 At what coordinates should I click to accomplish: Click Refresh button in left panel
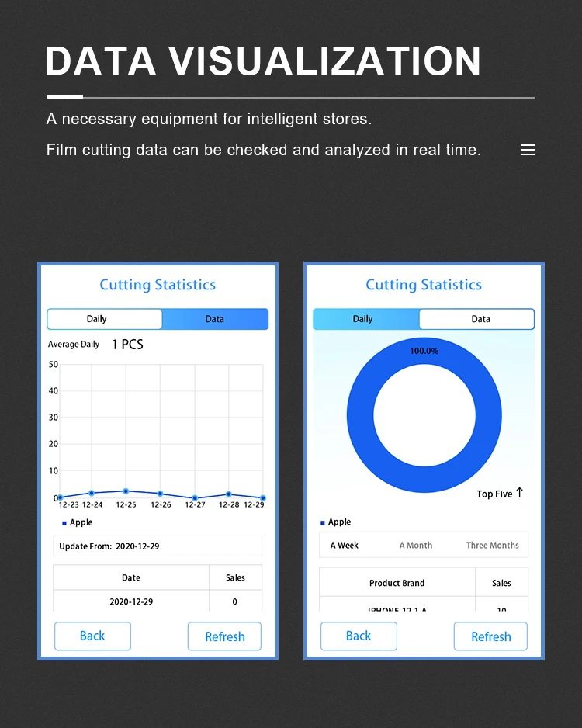click(x=224, y=636)
